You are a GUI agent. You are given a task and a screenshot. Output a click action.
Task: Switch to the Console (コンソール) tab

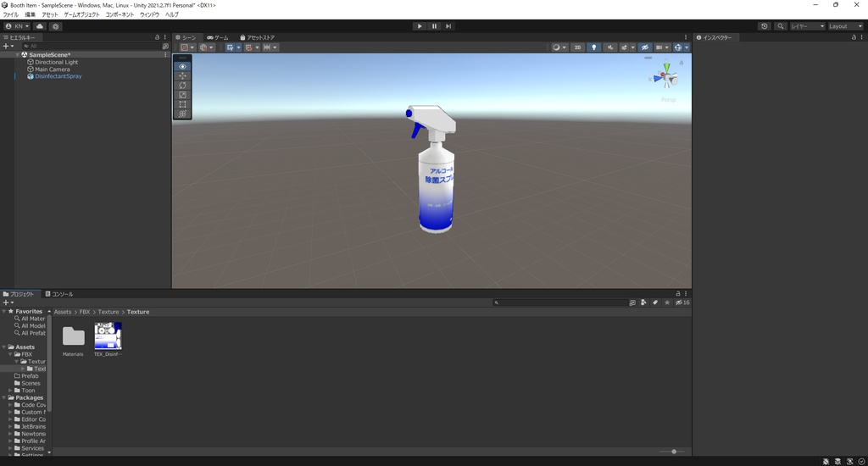[x=59, y=294]
